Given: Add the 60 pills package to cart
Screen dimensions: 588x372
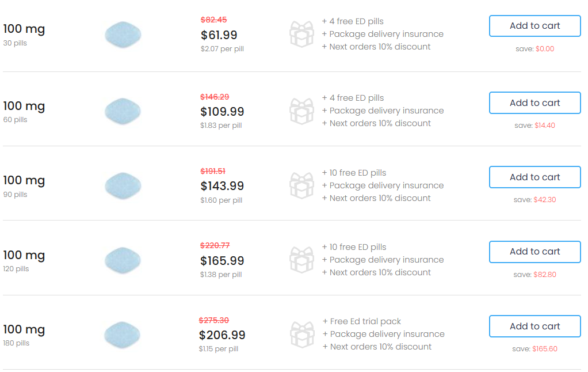Looking at the screenshot, I should coord(534,103).
